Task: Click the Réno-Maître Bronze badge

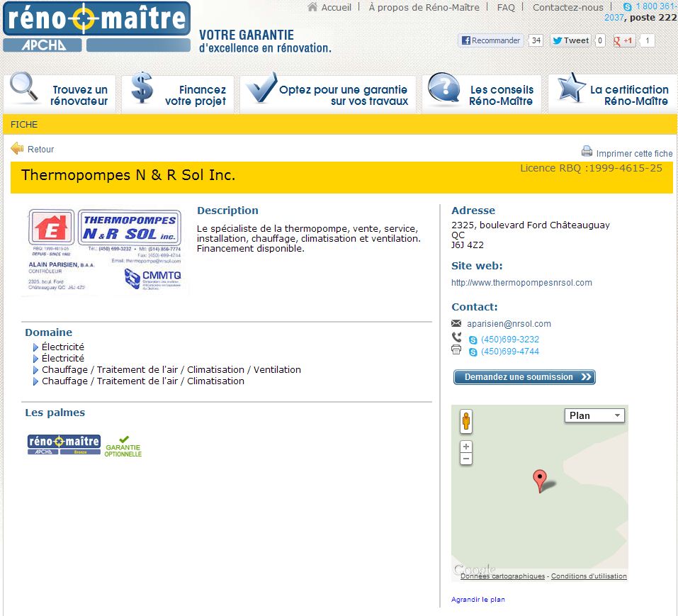Action: (x=64, y=444)
